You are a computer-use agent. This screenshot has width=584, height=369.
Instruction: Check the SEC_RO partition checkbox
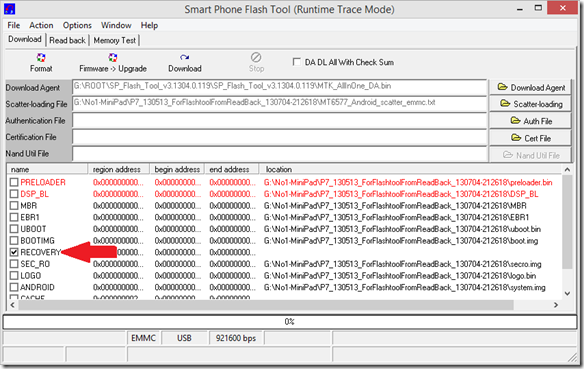14,264
